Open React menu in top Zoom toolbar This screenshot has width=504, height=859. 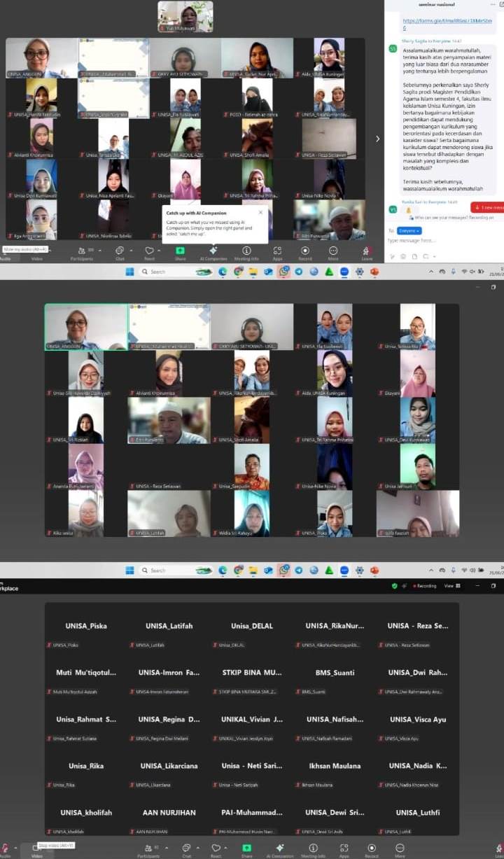tap(148, 252)
